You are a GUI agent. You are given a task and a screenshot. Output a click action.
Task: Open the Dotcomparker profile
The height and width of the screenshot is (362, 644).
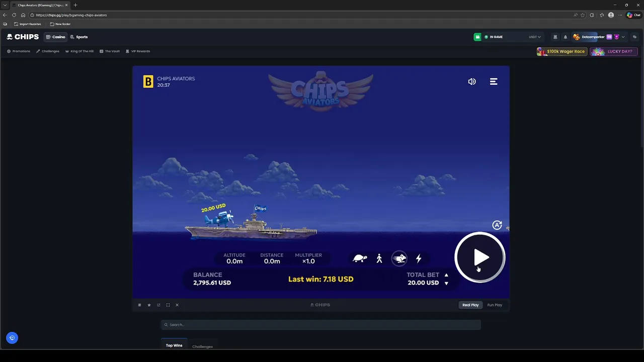pos(593,37)
